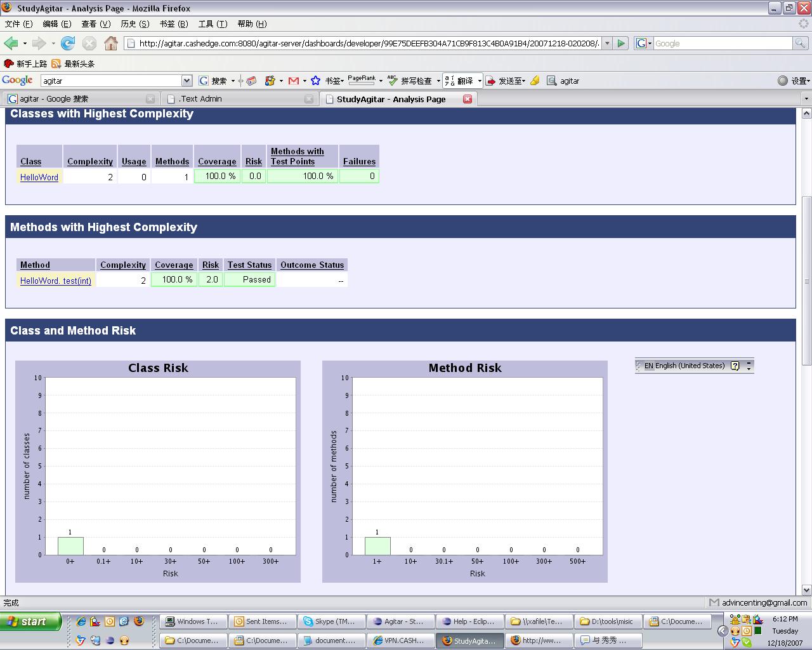Open the 工具 (T) menu
The image size is (812, 650).
pyautogui.click(x=213, y=24)
